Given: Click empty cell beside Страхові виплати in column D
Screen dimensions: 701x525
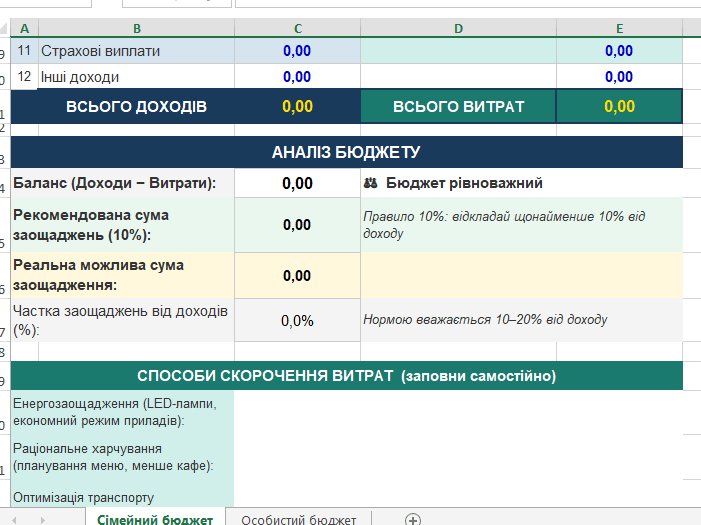Looking at the screenshot, I should tap(459, 51).
